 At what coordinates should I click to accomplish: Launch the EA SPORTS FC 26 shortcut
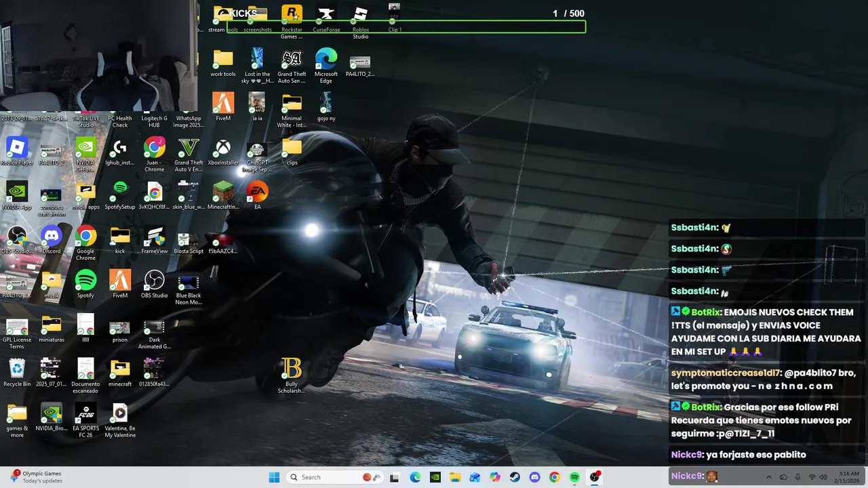(x=85, y=420)
